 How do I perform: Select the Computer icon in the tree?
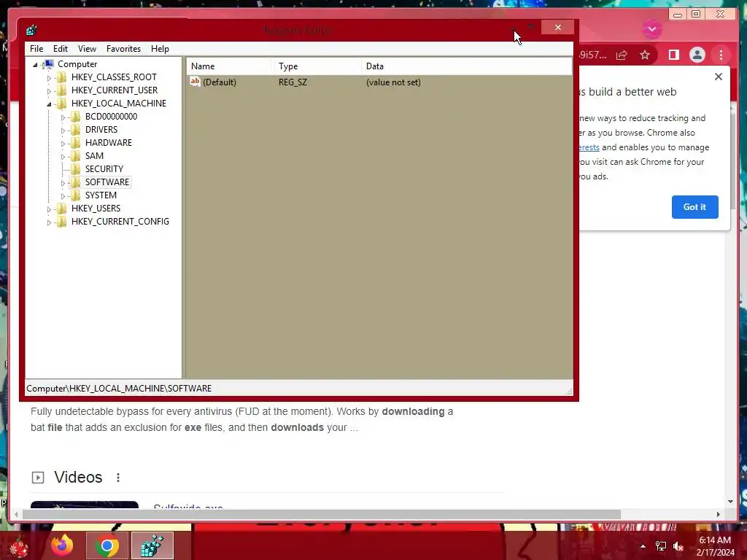tap(48, 64)
